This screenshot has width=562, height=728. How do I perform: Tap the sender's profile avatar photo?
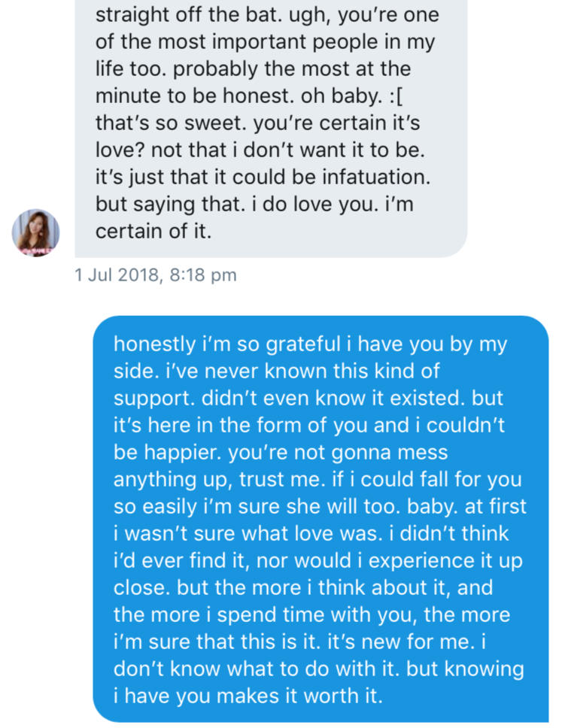[x=35, y=233]
